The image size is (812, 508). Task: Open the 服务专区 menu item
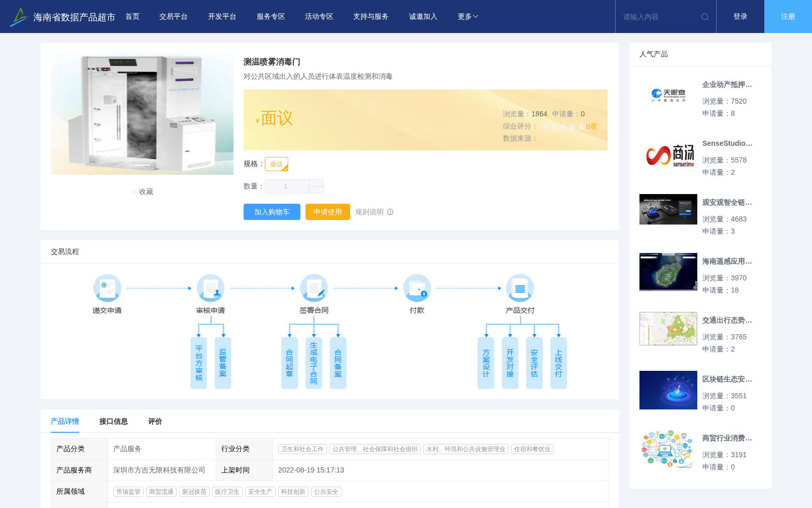271,17
